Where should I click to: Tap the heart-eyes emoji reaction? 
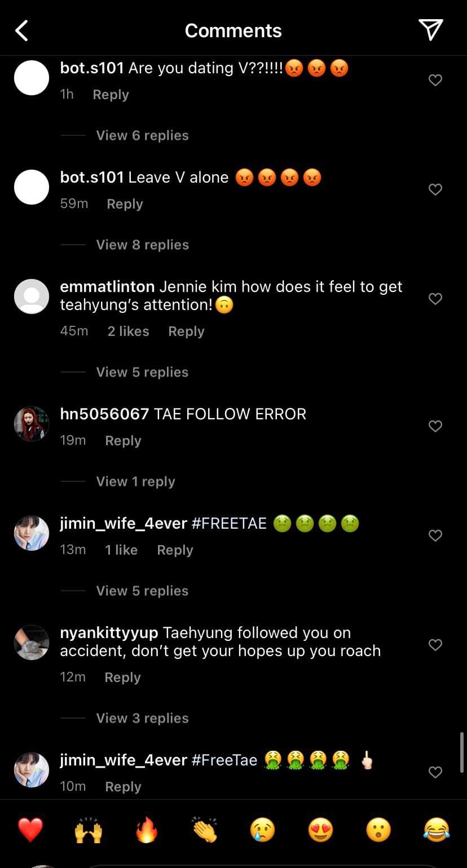coord(321,830)
